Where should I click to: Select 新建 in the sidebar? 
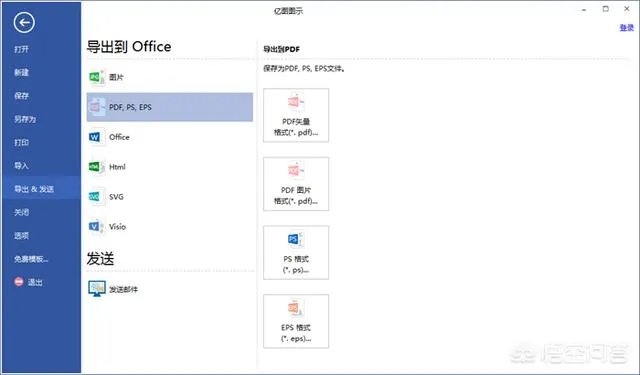click(x=21, y=72)
